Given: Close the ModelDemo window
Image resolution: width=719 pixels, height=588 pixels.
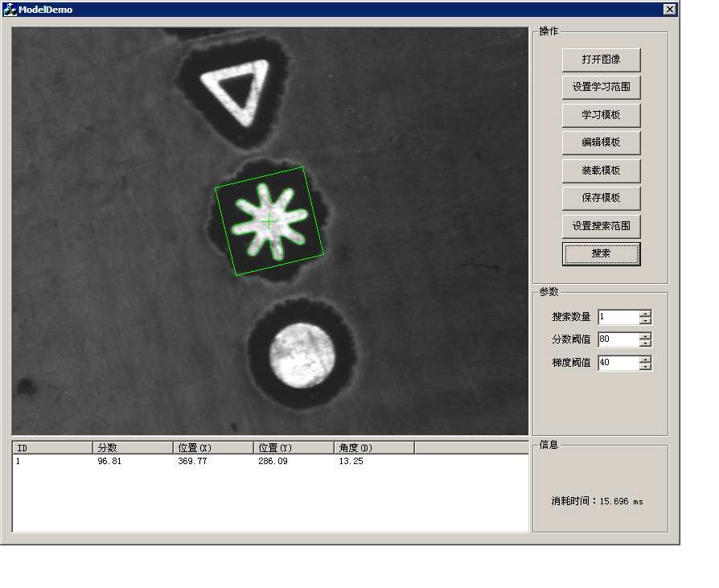Looking at the screenshot, I should (x=669, y=9).
